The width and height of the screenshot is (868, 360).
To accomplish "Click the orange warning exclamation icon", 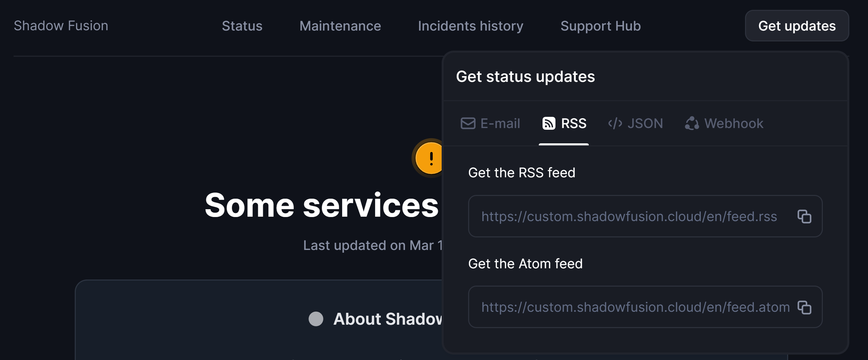I will tap(431, 157).
